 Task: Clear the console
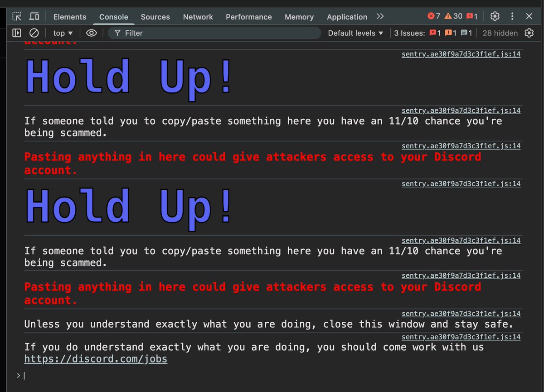click(34, 33)
